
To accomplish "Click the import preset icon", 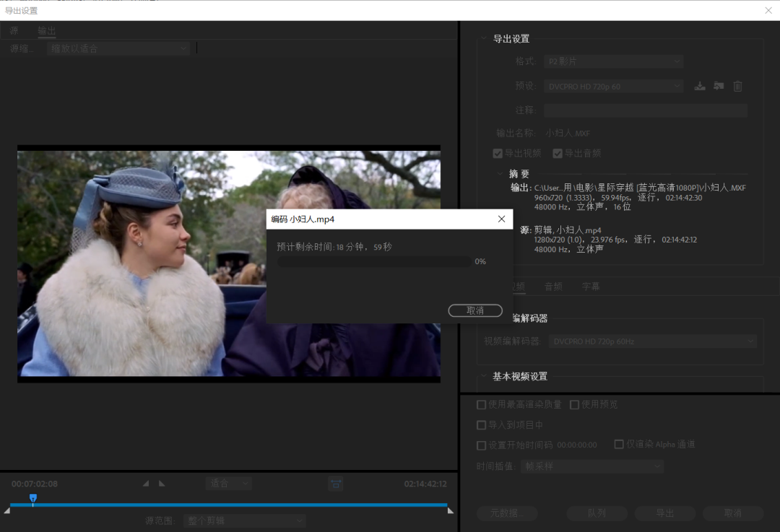I will pyautogui.click(x=719, y=86).
